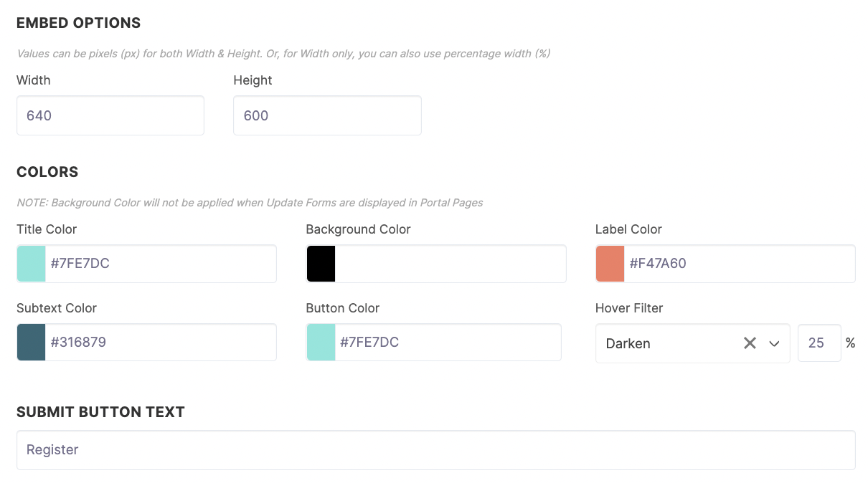
Task: Click the Submit Button Text field
Action: pyautogui.click(x=436, y=450)
